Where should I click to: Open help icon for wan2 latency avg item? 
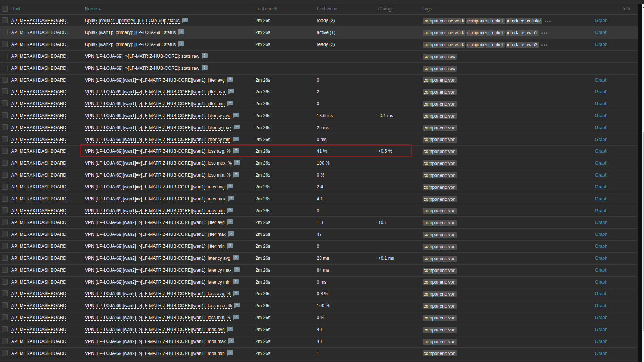coord(236,258)
